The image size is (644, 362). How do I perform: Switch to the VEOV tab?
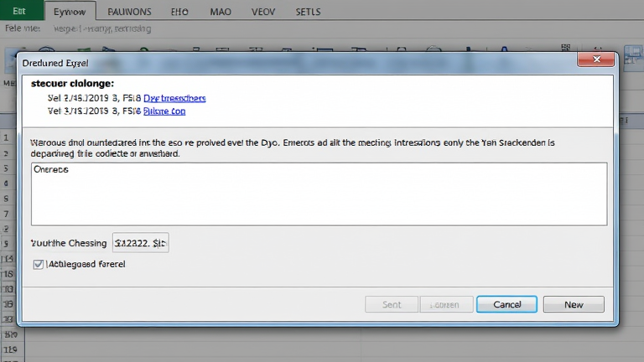[x=263, y=12]
